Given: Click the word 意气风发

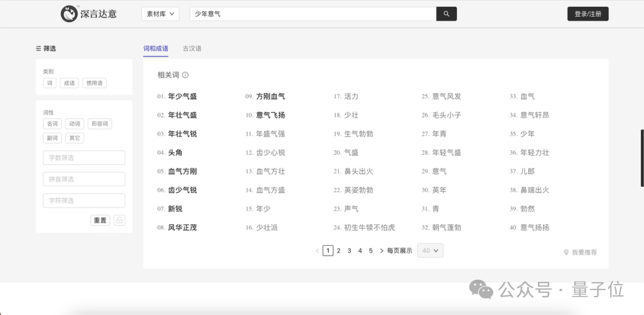Looking at the screenshot, I should (447, 96).
